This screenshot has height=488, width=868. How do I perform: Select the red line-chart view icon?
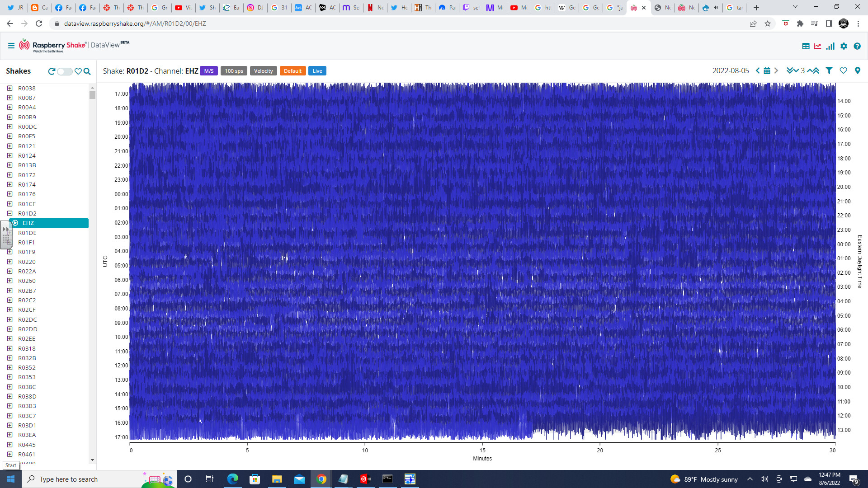pyautogui.click(x=817, y=46)
